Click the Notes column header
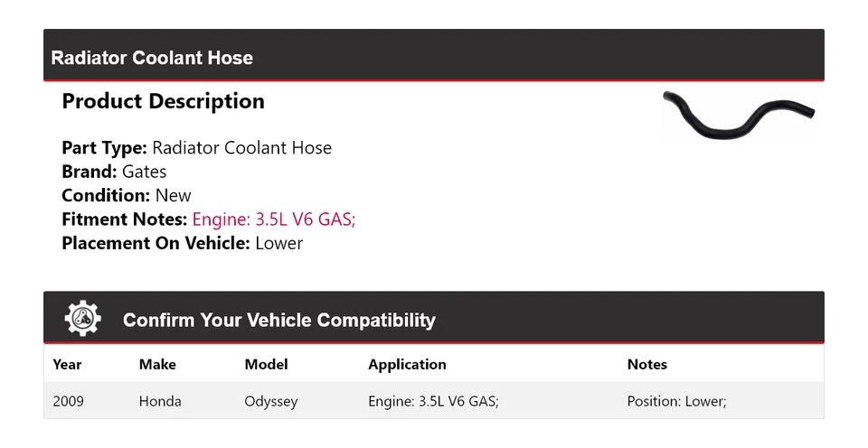 646,364
